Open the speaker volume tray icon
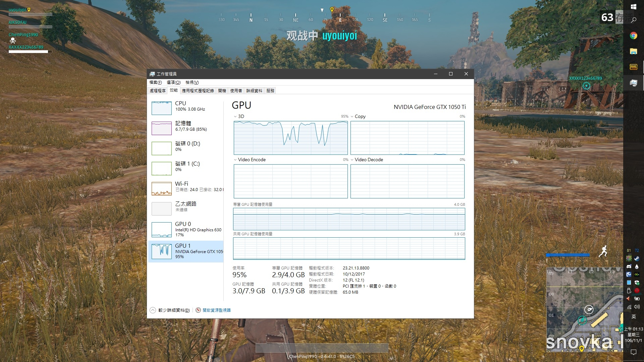Viewport: 644px width, 362px height. [x=637, y=307]
